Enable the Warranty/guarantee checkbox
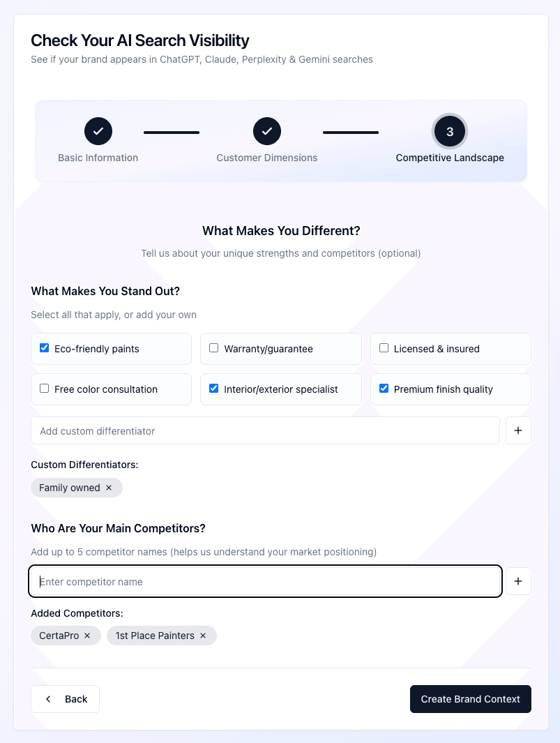This screenshot has height=743, width=560. tap(213, 347)
